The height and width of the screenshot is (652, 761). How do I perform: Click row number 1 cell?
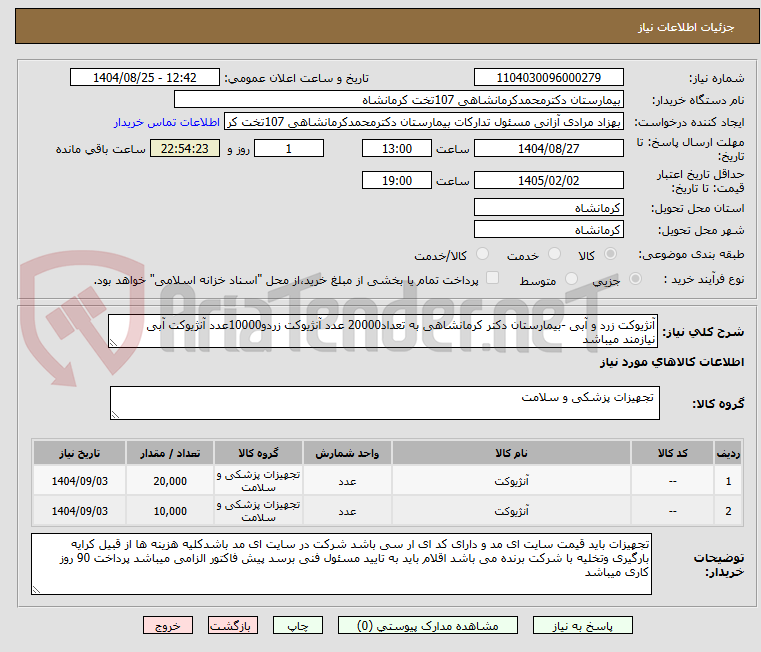(728, 481)
